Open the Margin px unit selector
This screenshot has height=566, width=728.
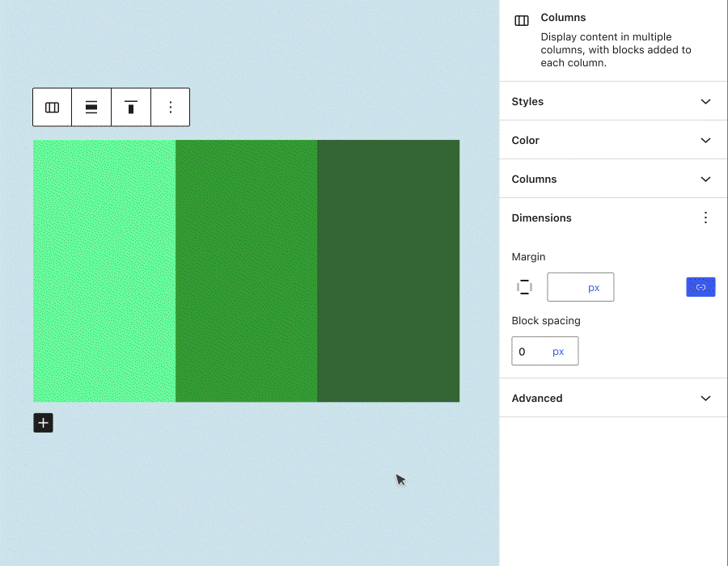tap(595, 287)
